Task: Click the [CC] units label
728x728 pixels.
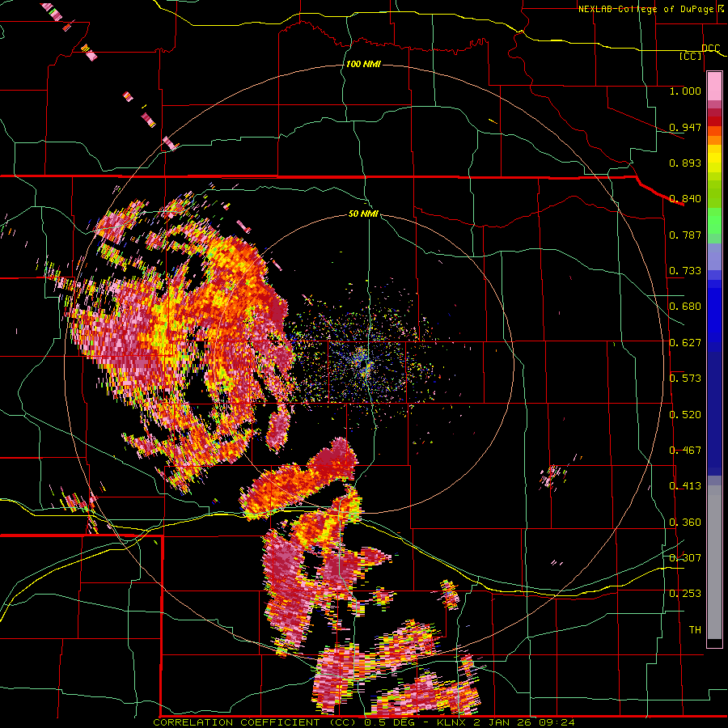Action: 690,56
